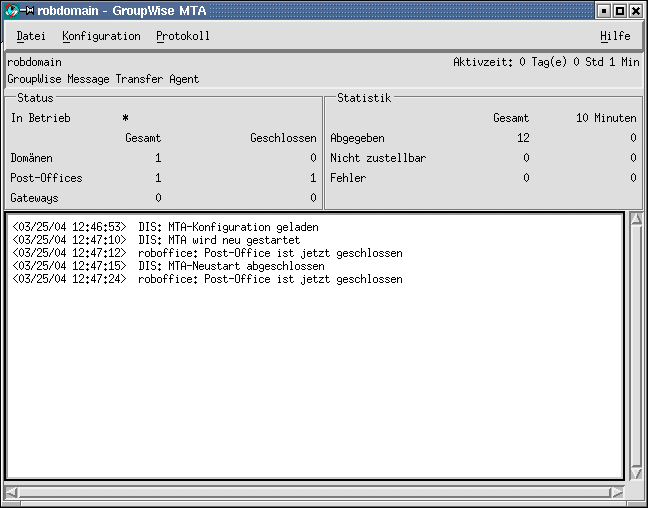
Task: Click the Post-Offices Geschlossen value 1
Action: pos(313,178)
